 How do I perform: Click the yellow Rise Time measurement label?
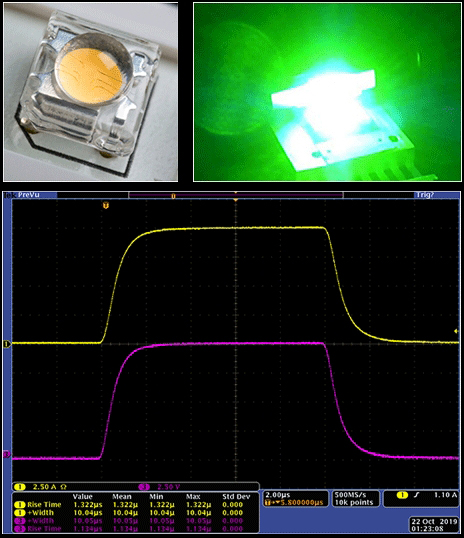[44, 505]
